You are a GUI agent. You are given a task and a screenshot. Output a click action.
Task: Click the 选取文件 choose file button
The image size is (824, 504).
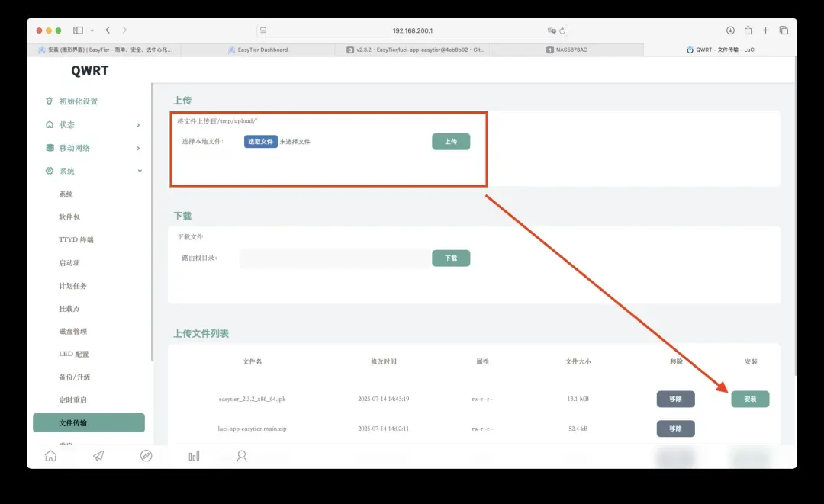point(261,142)
